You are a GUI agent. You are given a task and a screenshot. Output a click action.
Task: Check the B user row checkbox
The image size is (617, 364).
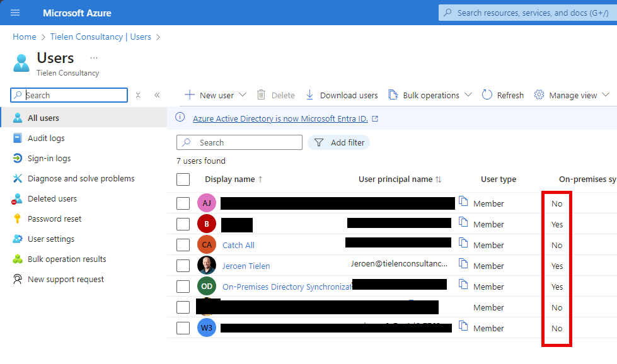(x=183, y=224)
